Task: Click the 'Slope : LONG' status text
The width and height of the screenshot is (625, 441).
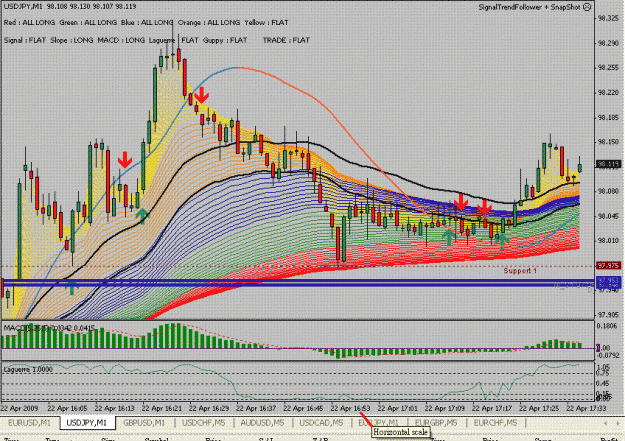Action: click(x=72, y=40)
